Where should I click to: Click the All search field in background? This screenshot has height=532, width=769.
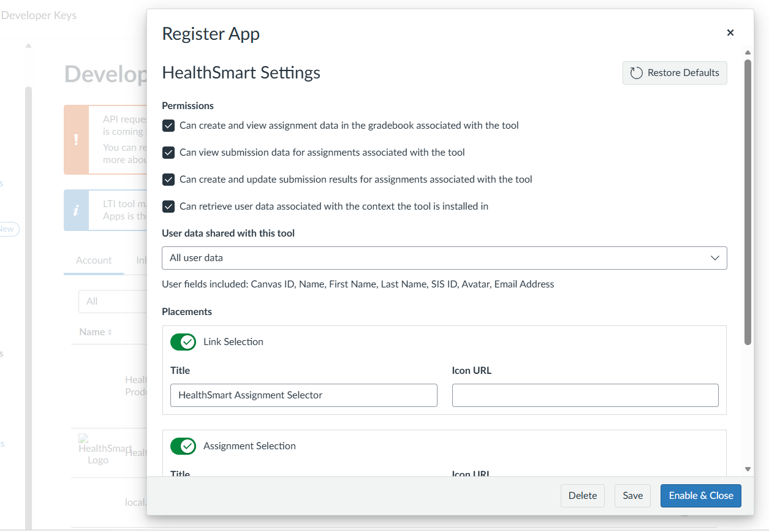pos(113,302)
